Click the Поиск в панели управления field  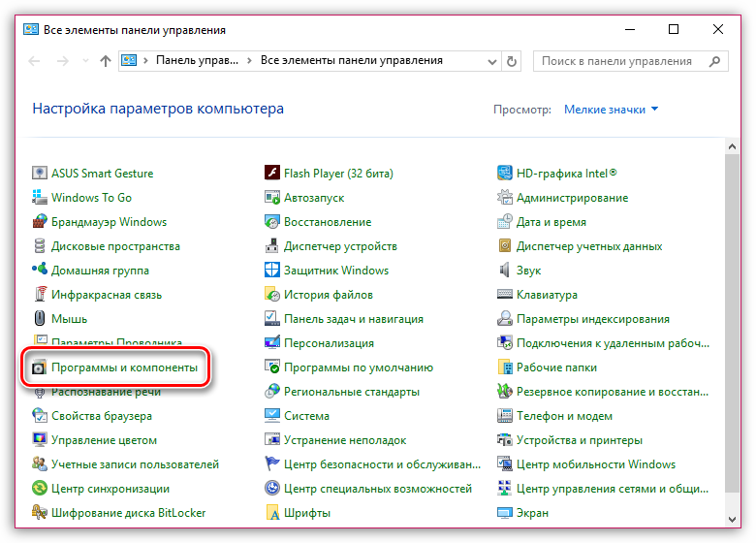pos(618,61)
